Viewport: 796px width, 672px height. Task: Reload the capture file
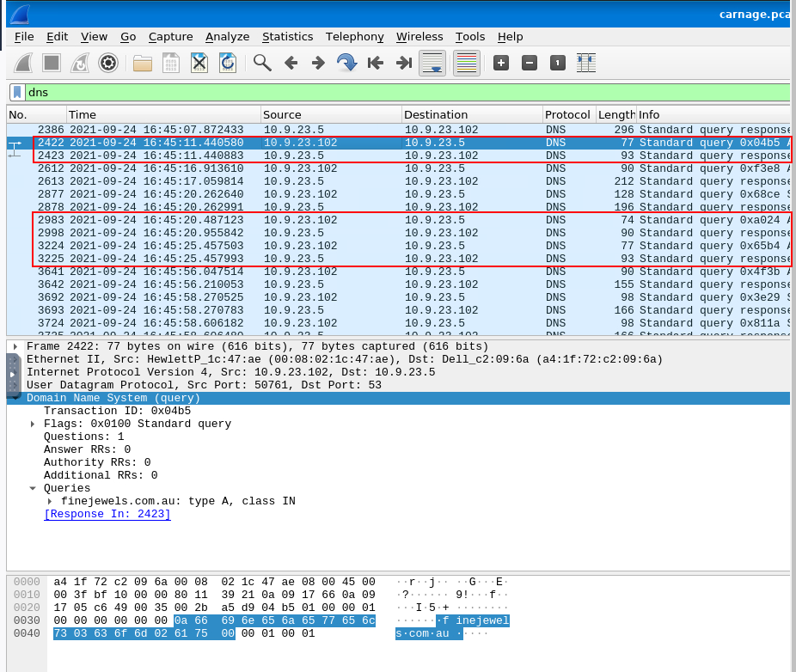coord(227,63)
